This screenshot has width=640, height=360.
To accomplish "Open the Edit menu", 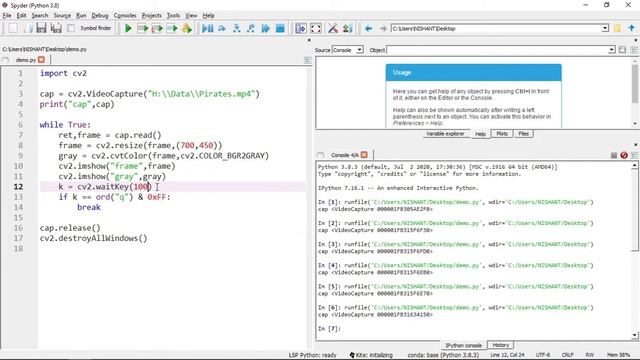I will pyautogui.click(x=21, y=16).
